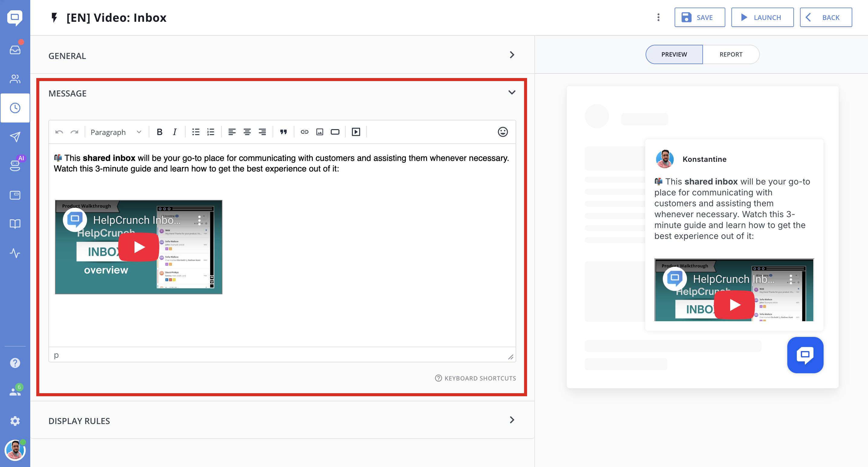Viewport: 868px width, 467px height.
Task: Open the Paragraph format dropdown
Action: point(116,132)
